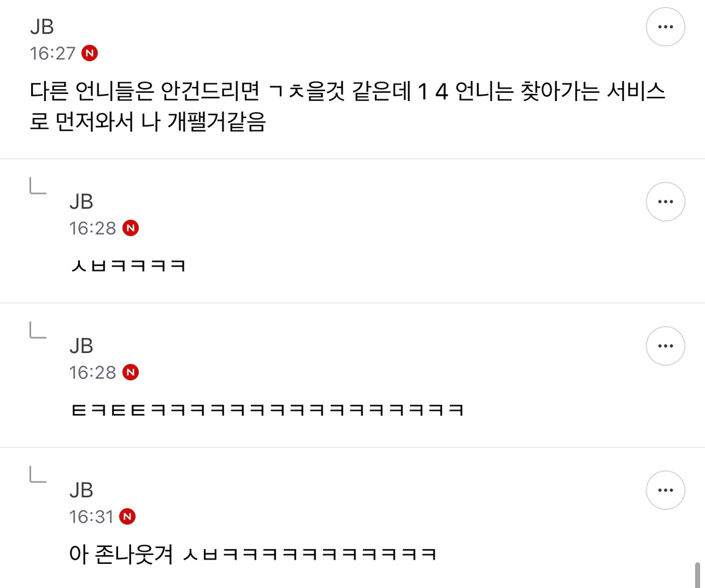Screen dimensions: 705x588
Task: Click the N badge above the ㅌㅋㅌㅌ reply
Action: tap(130, 372)
